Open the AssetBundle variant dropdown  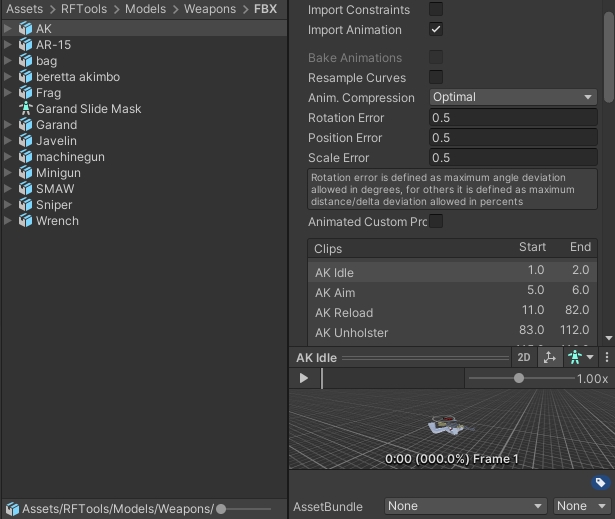pyautogui.click(x=581, y=506)
